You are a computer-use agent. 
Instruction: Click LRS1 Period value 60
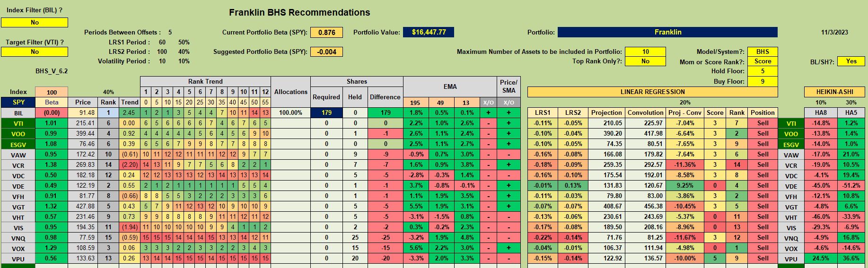pos(162,42)
